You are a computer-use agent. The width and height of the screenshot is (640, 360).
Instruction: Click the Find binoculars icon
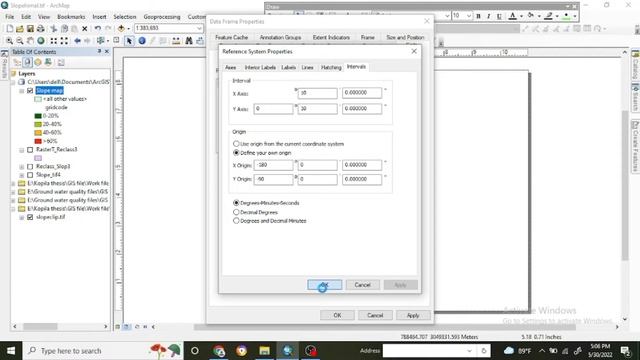click(x=189, y=41)
